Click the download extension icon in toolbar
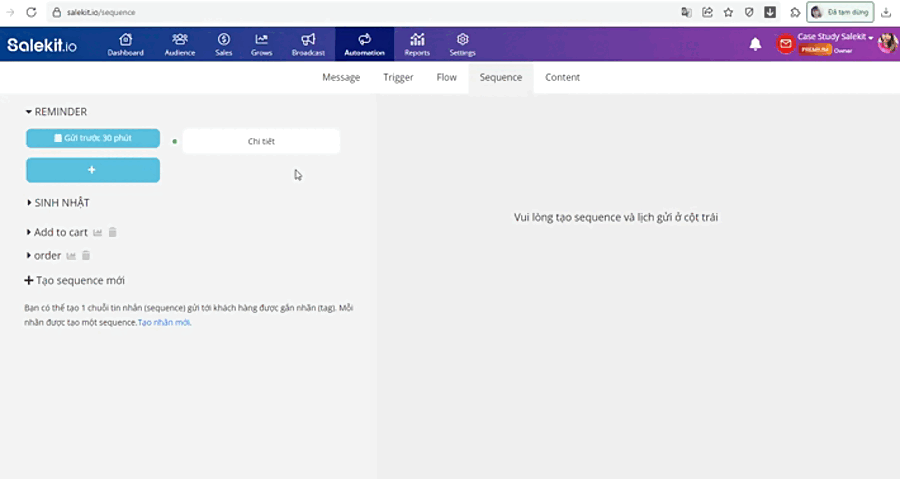Screen dimensions: 900x479 770,12
